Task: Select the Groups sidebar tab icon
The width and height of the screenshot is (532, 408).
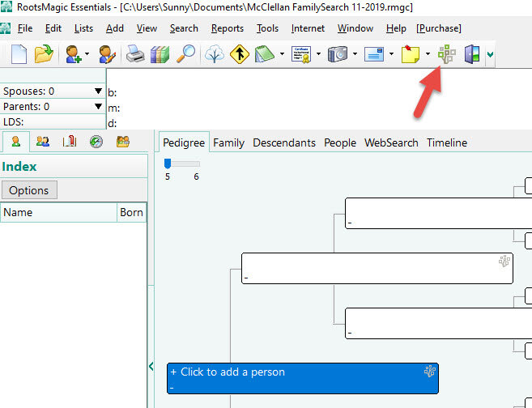Action: coord(123,142)
